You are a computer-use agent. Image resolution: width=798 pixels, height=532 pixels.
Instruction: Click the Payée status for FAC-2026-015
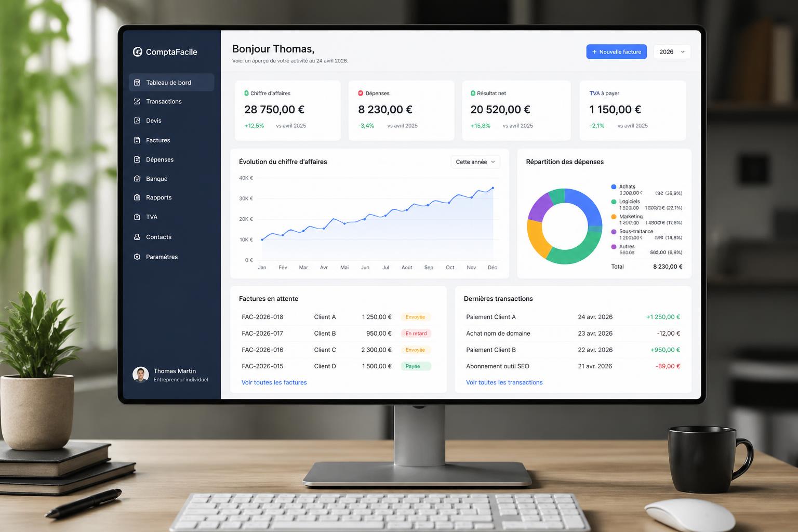coord(416,366)
